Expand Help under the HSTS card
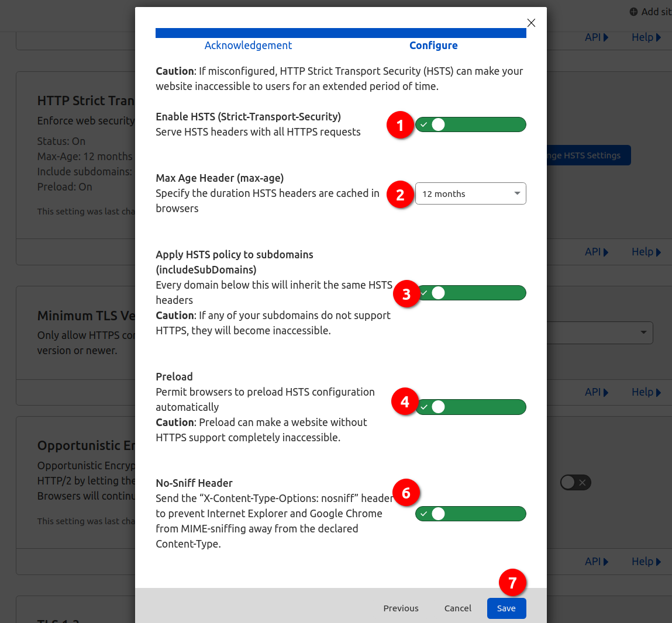The image size is (672, 623). [x=646, y=252]
